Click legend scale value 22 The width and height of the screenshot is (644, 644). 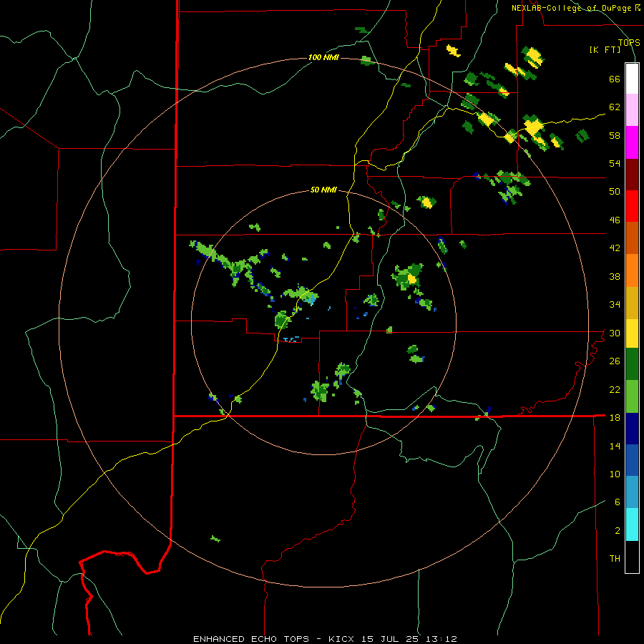615,389
